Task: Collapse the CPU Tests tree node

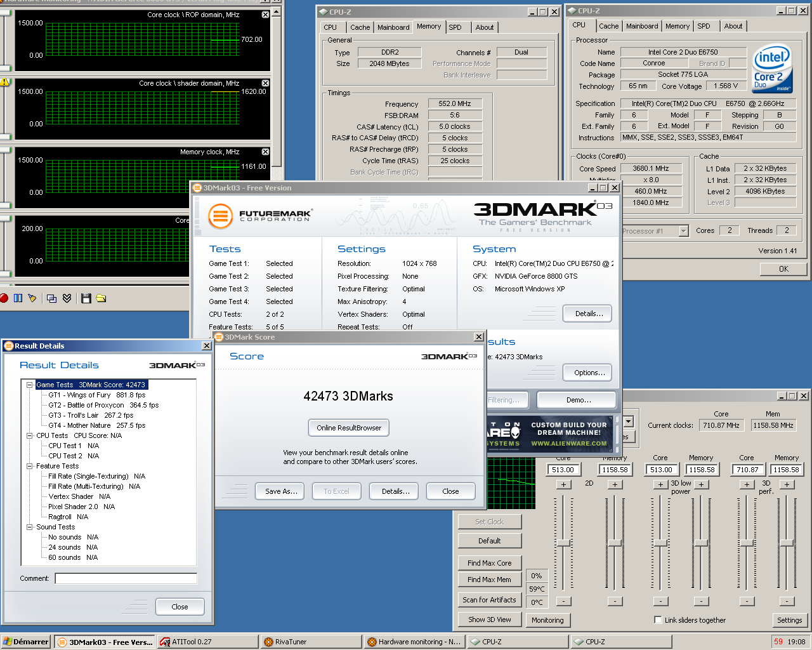Action: click(x=29, y=435)
